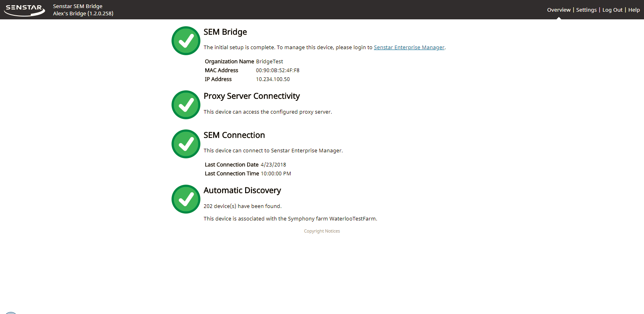
Task: Click the SEM Bridge green checkmark icon
Action: pos(186,41)
